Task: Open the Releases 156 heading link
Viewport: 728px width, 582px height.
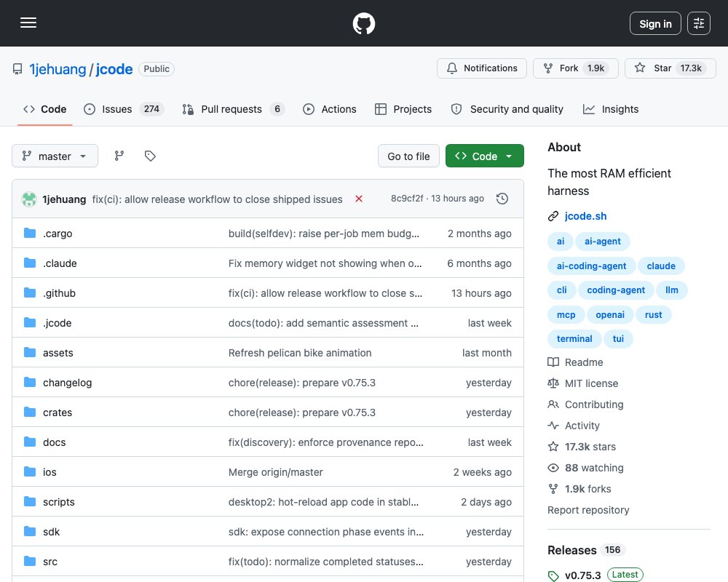Action: point(586,550)
